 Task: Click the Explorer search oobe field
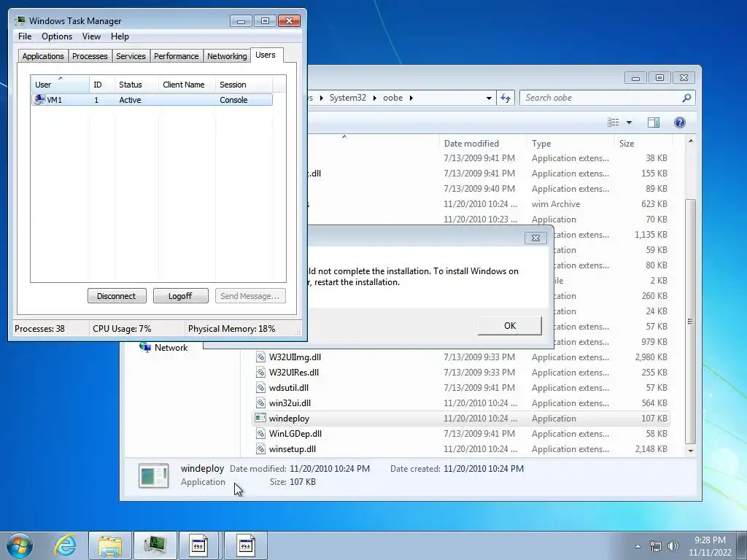point(601,98)
